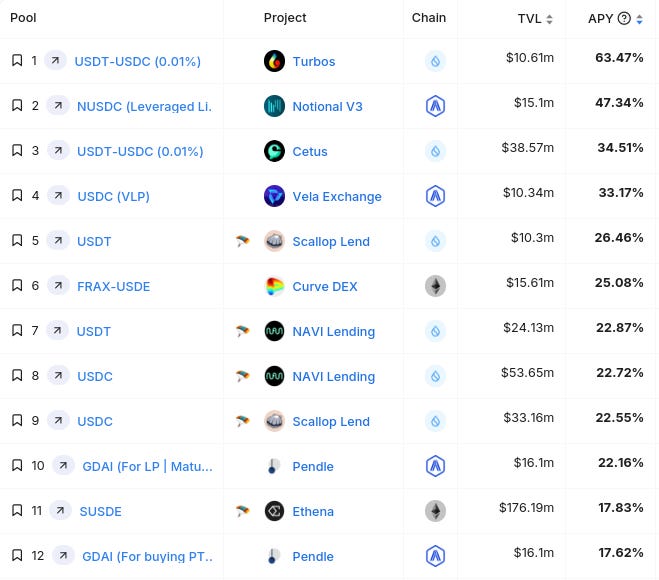The height and width of the screenshot is (580, 659).
Task: Click the Curve DEX project logo
Action: [274, 286]
